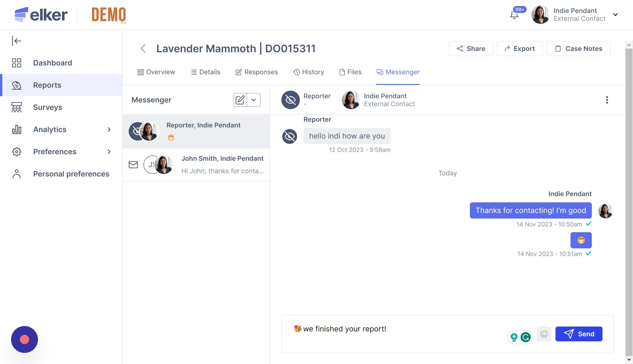Open the notifications bell
Image resolution: width=633 pixels, height=364 pixels.
(x=514, y=15)
